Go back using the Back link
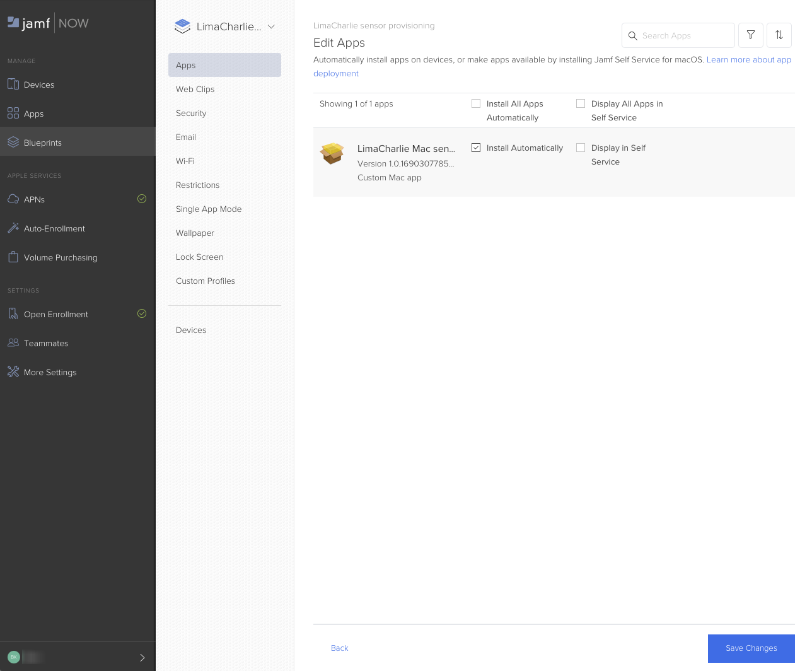Image resolution: width=812 pixels, height=671 pixels. [x=339, y=648]
